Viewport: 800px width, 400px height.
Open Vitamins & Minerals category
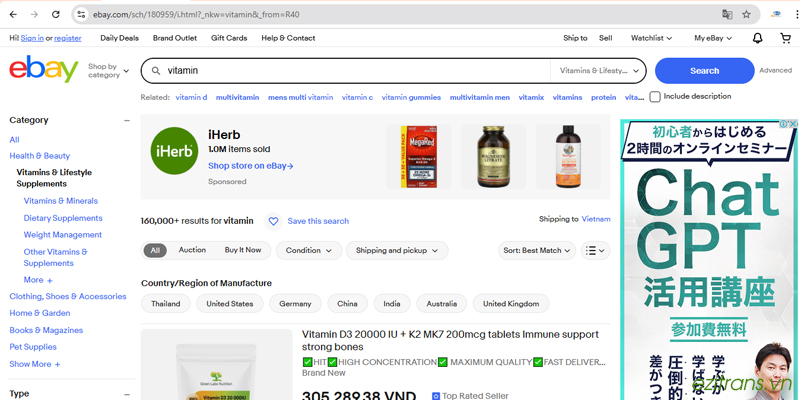[x=61, y=201]
